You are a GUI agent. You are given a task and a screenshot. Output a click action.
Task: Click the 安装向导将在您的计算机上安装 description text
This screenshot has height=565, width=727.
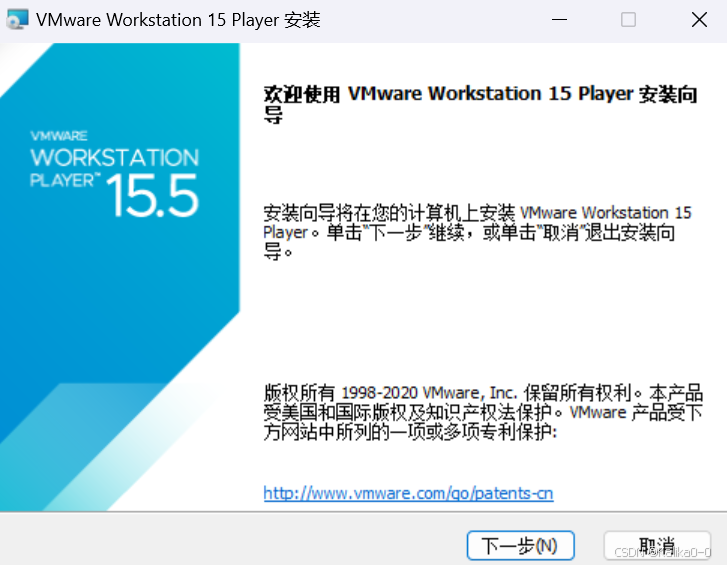coord(477,232)
